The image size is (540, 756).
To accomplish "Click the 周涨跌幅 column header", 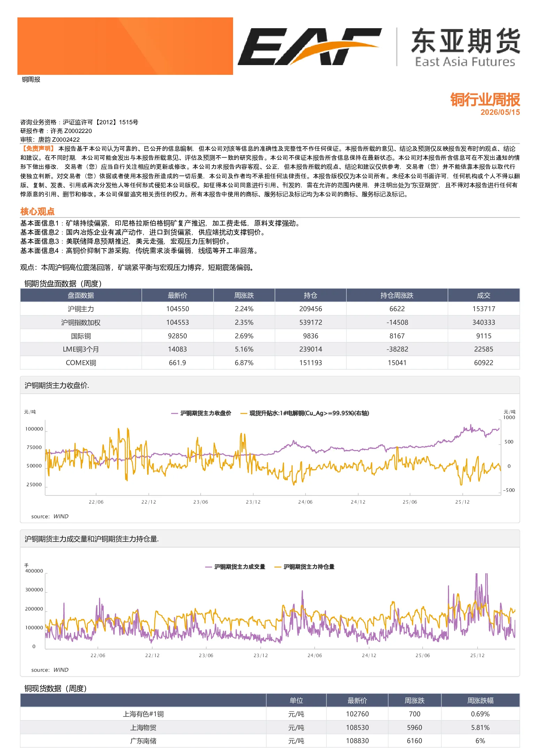I will click(480, 700).
